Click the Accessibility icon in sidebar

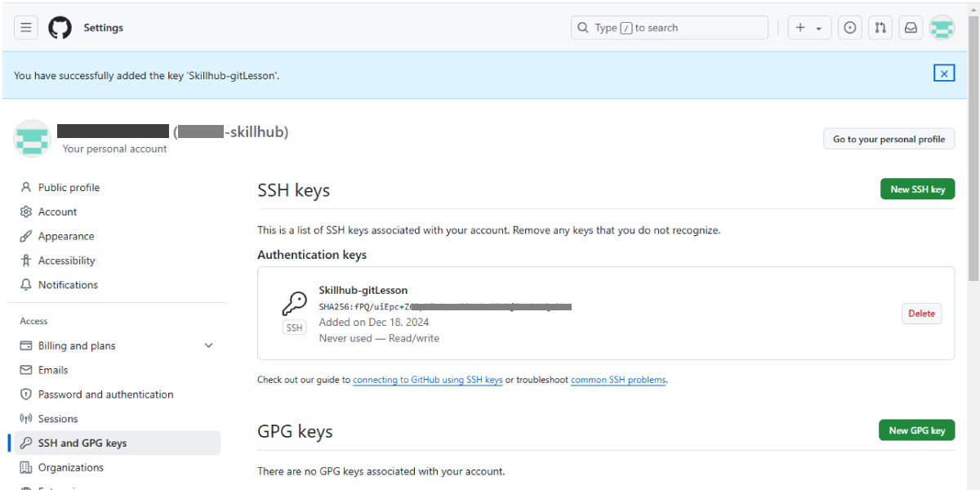[25, 261]
